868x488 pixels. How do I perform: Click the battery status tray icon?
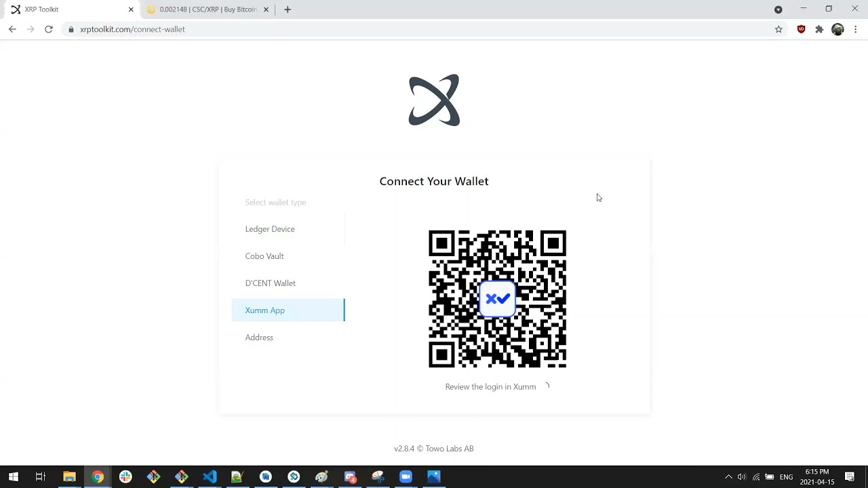point(770,477)
